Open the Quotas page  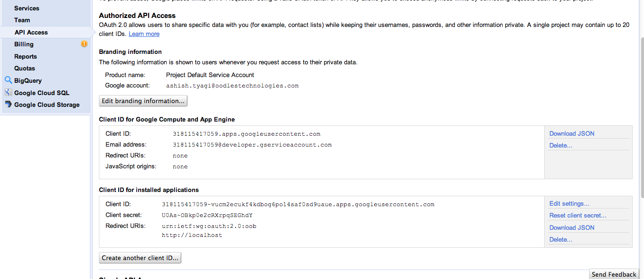coord(25,68)
